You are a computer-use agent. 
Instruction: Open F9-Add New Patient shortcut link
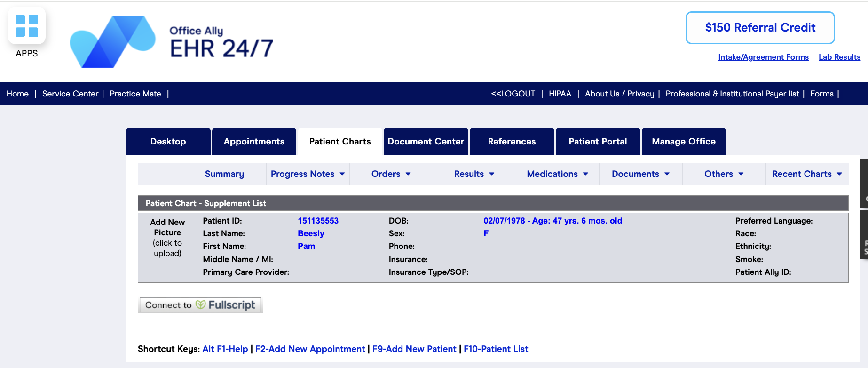(414, 349)
